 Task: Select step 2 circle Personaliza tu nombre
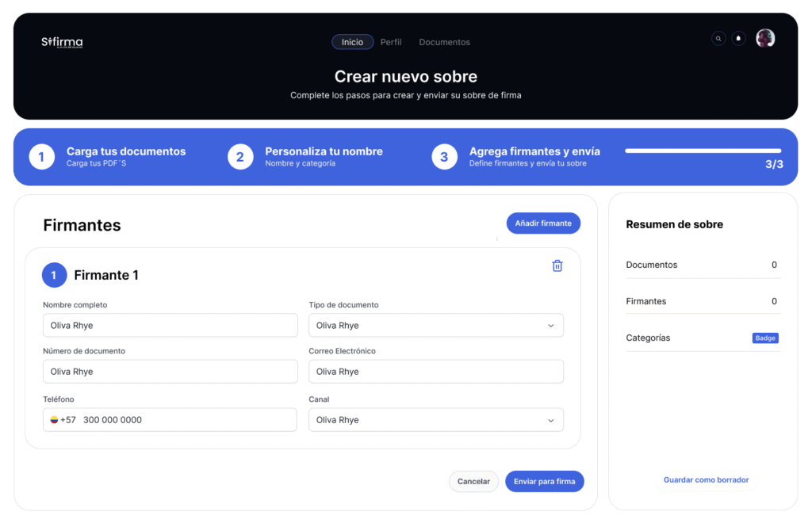pos(240,157)
